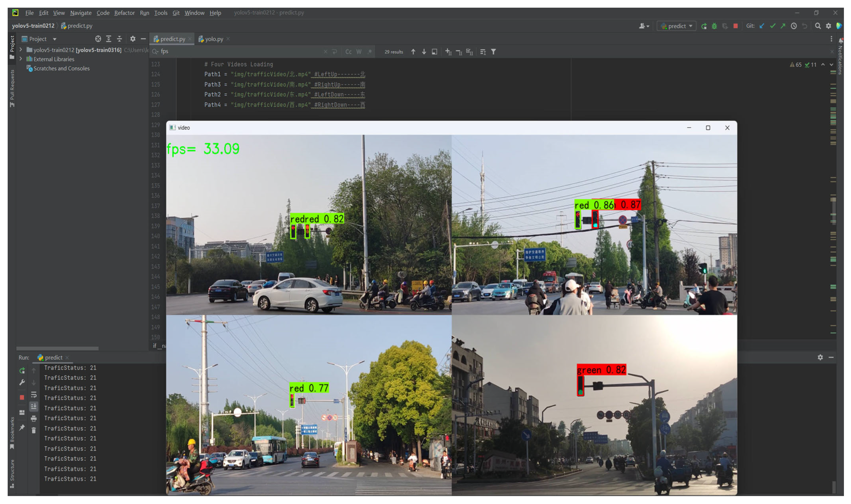Switch to the yolo.py editor tab
Viewport: 851px width, 504px height.
tap(214, 39)
